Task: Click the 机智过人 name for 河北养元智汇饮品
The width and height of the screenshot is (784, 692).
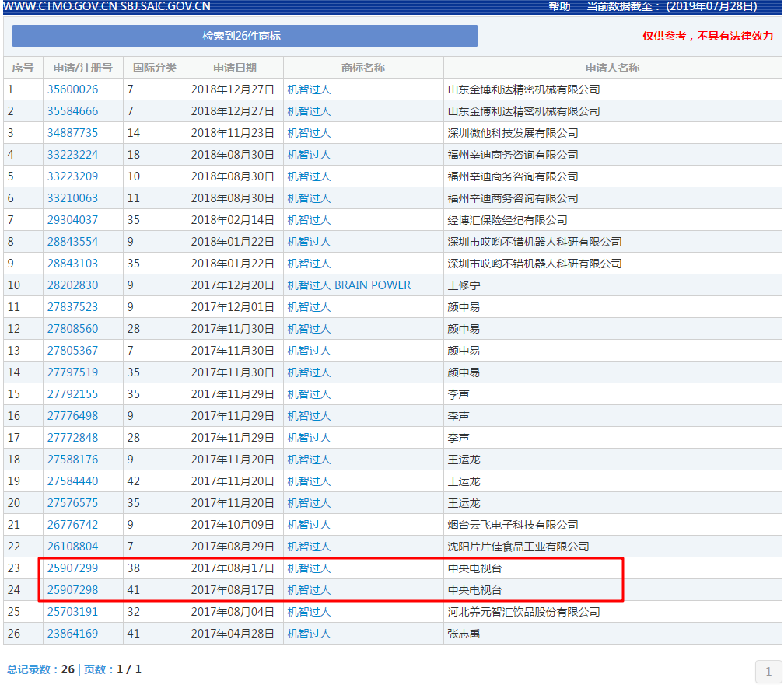Action: point(309,612)
